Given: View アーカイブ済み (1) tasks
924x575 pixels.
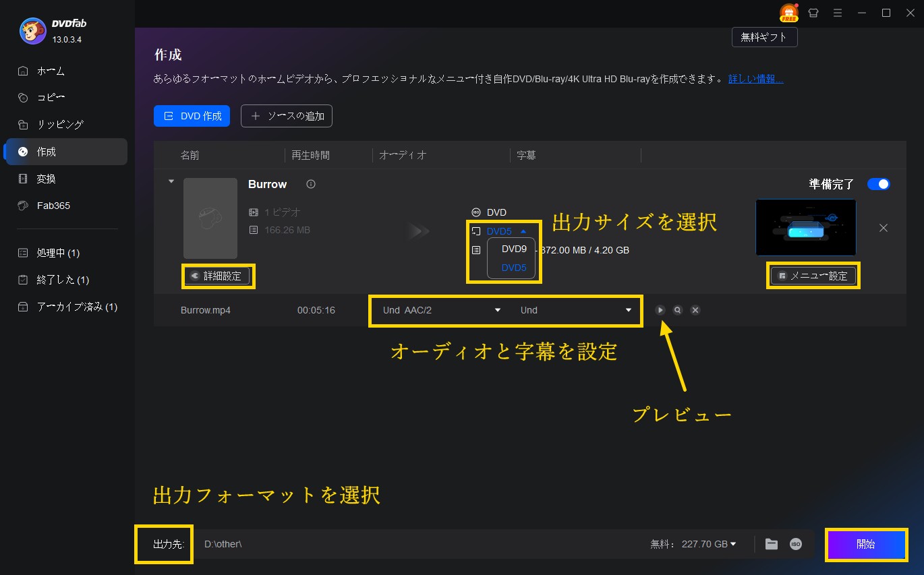Looking at the screenshot, I should point(65,307).
